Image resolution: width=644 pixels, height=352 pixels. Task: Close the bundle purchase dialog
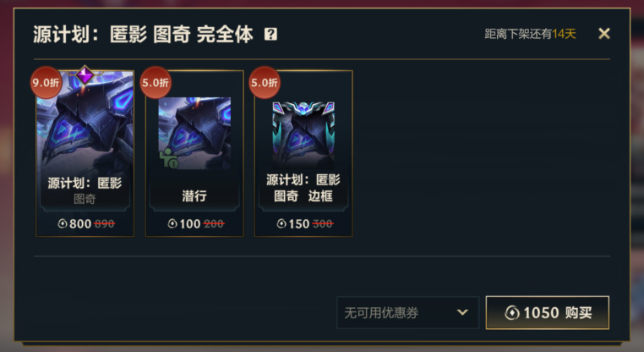click(603, 34)
